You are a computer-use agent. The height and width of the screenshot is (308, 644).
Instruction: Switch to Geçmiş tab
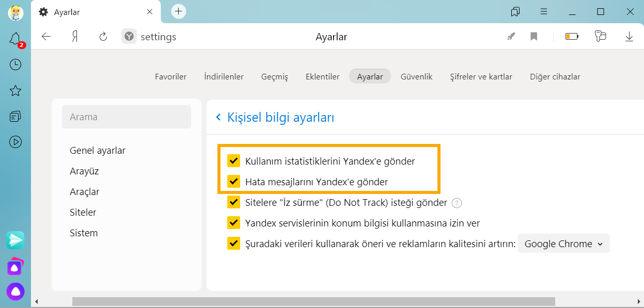click(x=275, y=76)
